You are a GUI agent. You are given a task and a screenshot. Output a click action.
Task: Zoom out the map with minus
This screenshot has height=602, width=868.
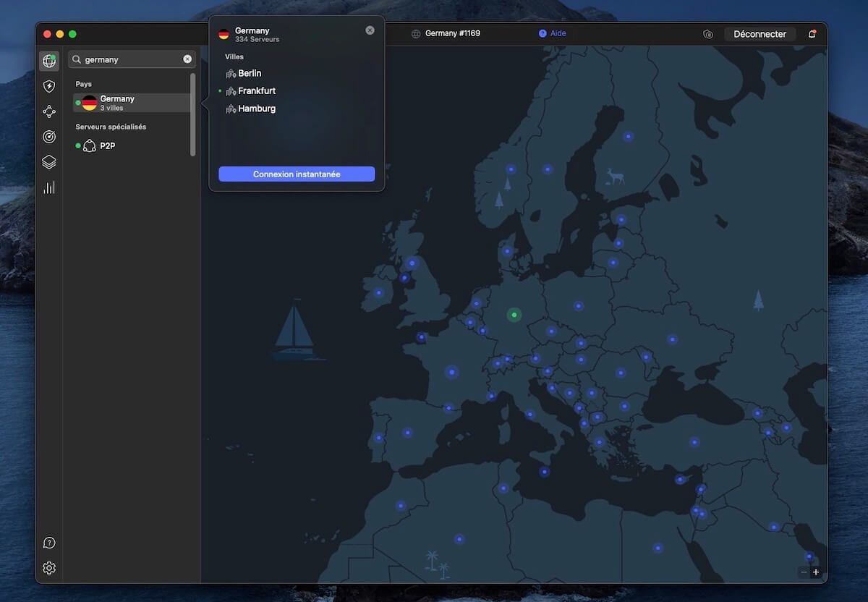click(x=804, y=572)
